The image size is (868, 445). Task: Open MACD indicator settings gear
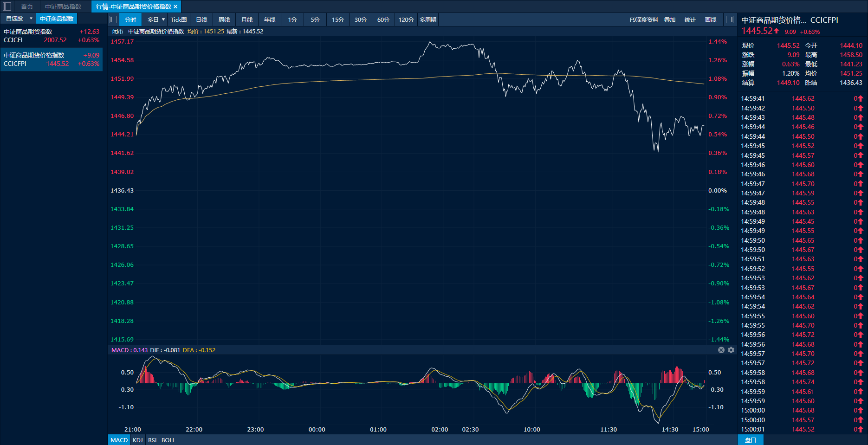(731, 350)
